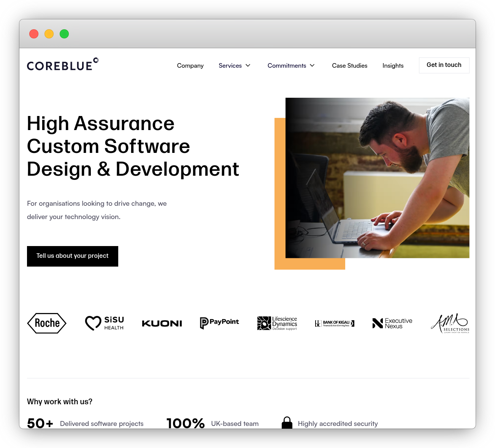The image size is (495, 448).
Task: Open the Commitments dropdown
Action: [x=287, y=65]
